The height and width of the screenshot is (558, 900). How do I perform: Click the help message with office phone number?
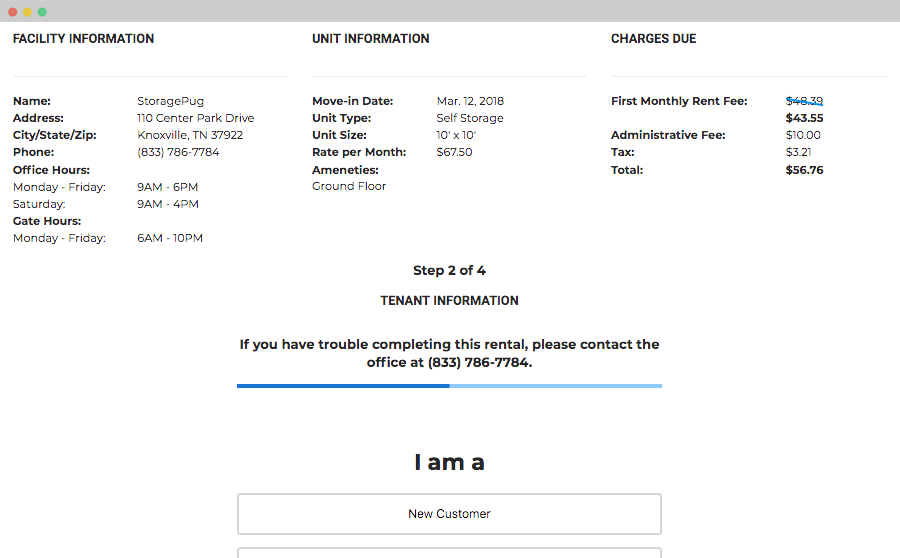pyautogui.click(x=449, y=353)
